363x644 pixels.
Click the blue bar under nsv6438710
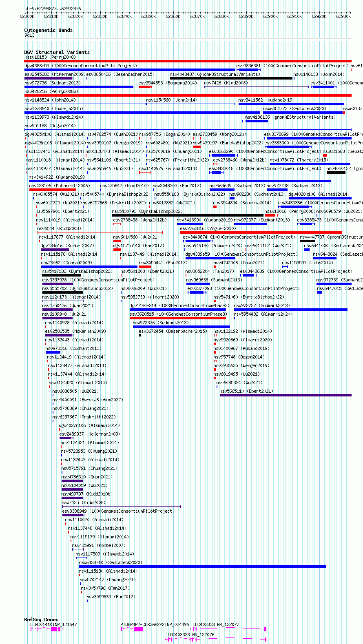click(203, 567)
